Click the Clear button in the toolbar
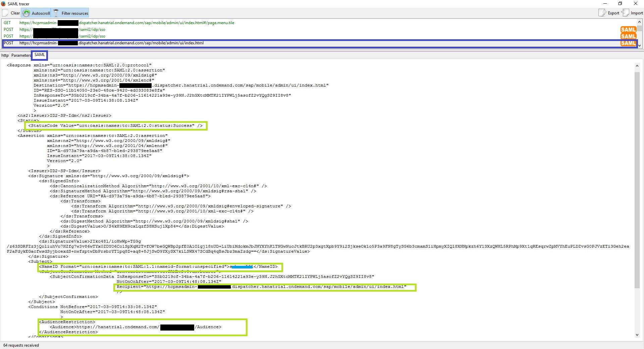Screen dimensions: 644x349 [11, 13]
